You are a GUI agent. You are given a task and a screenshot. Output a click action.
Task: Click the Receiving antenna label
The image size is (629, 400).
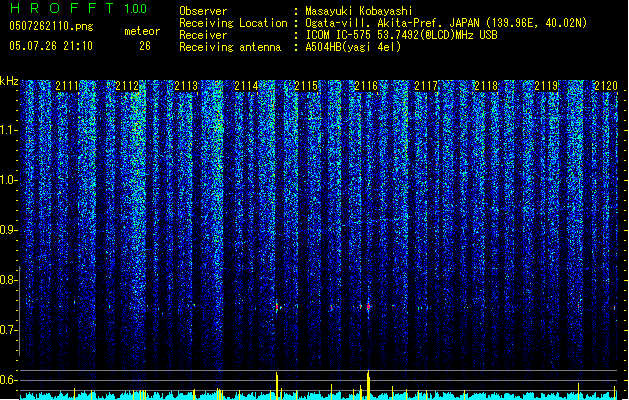click(x=230, y=47)
